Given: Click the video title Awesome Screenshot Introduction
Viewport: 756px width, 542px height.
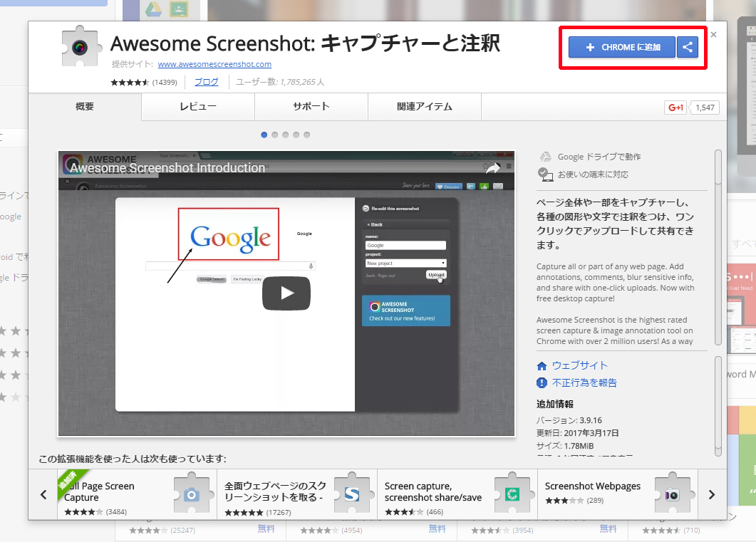Looking at the screenshot, I should (167, 167).
